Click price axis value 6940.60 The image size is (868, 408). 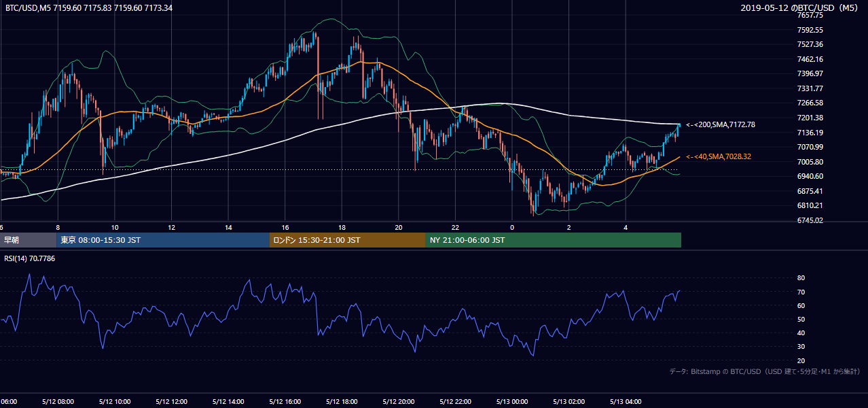[810, 176]
